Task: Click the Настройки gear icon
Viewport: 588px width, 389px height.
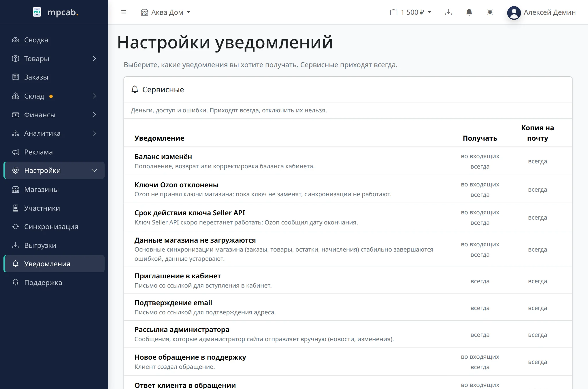Action: (x=16, y=170)
